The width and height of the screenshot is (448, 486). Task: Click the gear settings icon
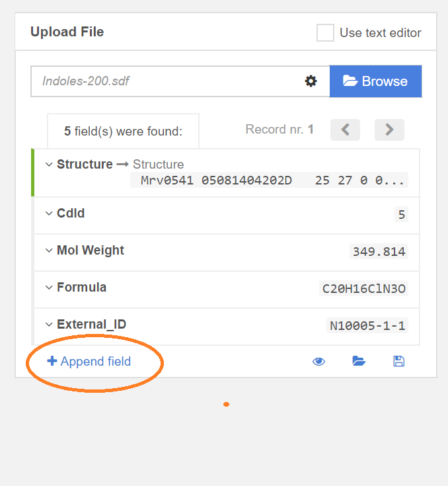click(311, 81)
